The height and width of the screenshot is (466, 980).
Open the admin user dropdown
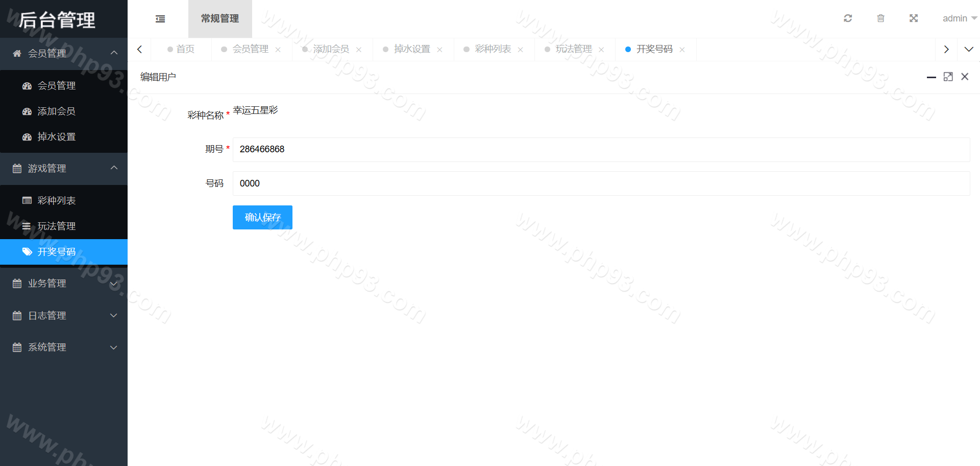[959, 18]
